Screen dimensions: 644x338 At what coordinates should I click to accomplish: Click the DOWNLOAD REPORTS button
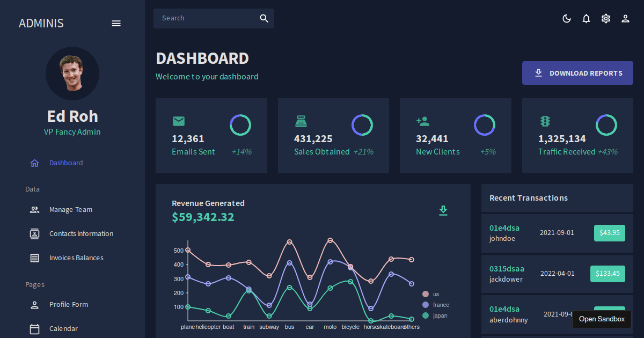577,73
